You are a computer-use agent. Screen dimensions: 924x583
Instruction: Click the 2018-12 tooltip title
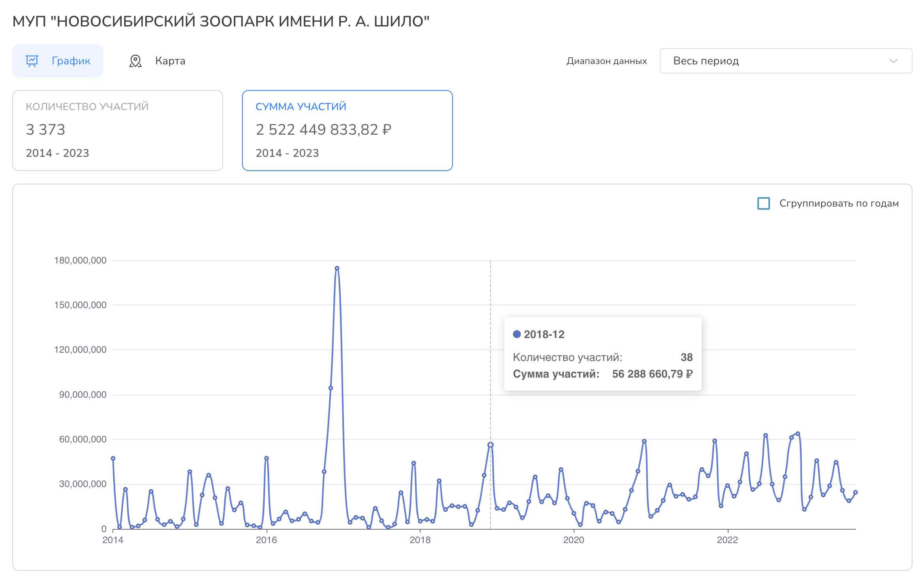(544, 335)
